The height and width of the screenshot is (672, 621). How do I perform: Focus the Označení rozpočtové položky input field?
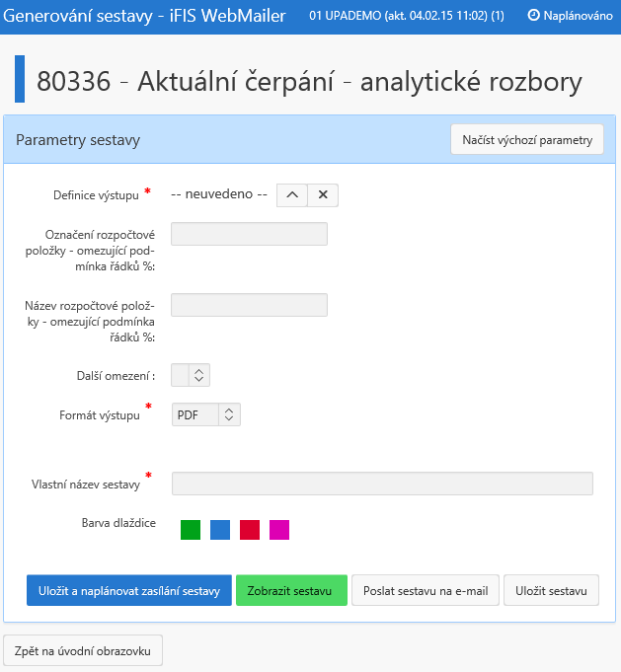[249, 234]
